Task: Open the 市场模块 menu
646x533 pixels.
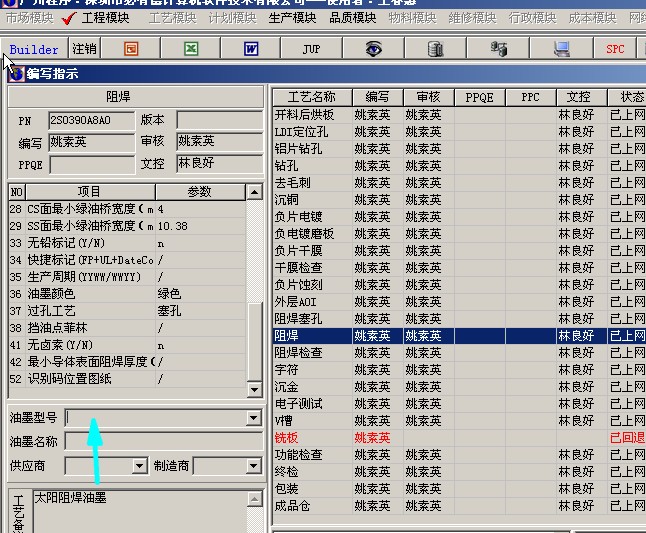Action: pos(30,18)
